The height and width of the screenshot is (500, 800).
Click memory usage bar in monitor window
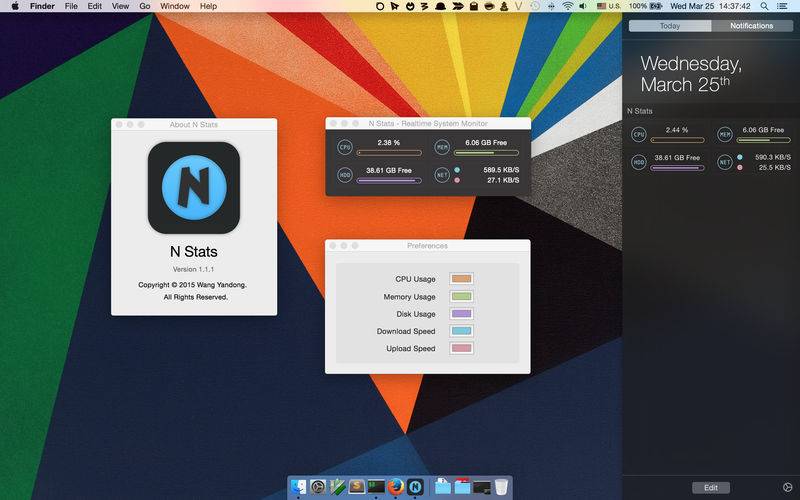[486, 153]
